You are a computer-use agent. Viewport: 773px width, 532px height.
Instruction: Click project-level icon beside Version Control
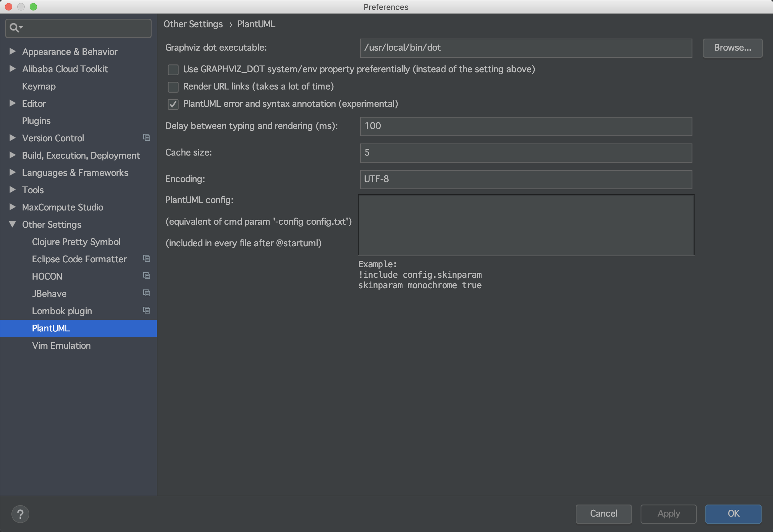146,137
